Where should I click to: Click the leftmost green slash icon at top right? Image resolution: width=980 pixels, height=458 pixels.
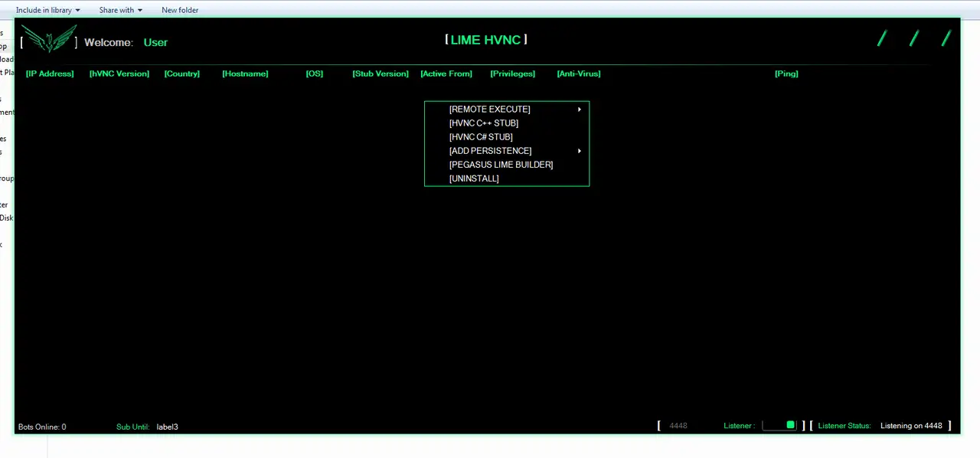coord(881,38)
